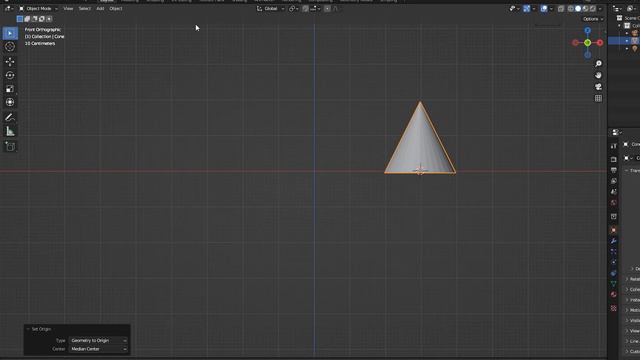Open the Modifiers wrench tab
640x360 pixels.
click(x=613, y=241)
